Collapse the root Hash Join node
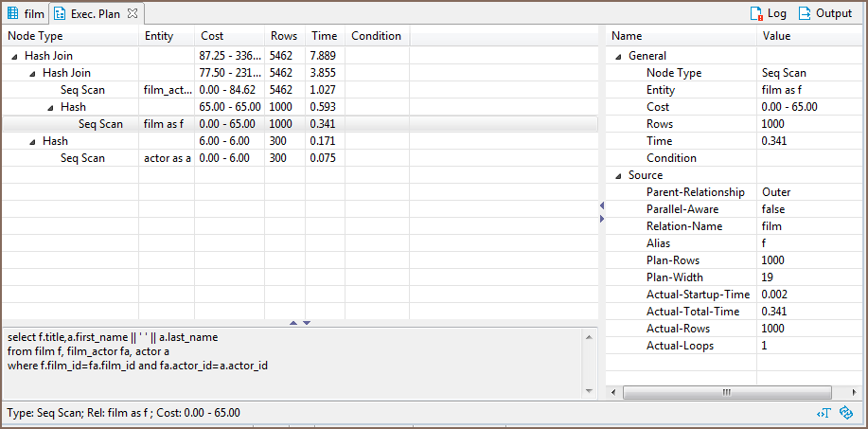The width and height of the screenshot is (868, 429). [x=14, y=56]
